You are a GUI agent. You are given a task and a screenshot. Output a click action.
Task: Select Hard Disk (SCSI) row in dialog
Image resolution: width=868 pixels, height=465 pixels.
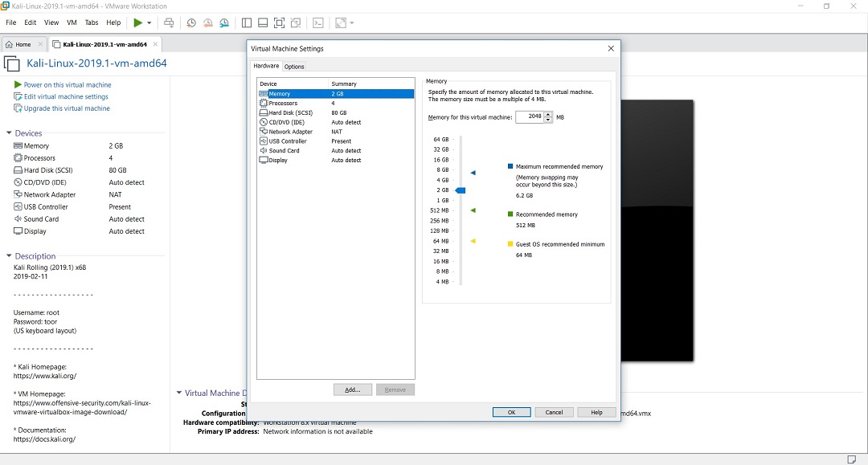click(x=336, y=112)
